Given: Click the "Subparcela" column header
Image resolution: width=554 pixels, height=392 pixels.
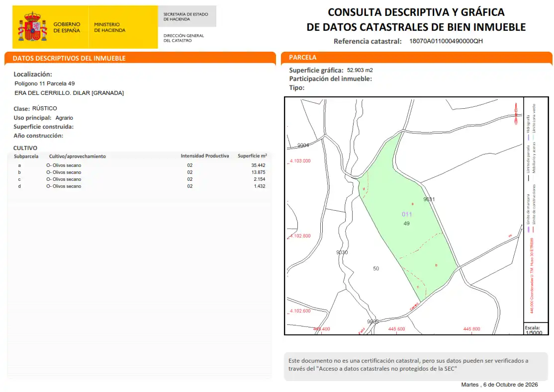Looking at the screenshot, I should (x=26, y=157).
